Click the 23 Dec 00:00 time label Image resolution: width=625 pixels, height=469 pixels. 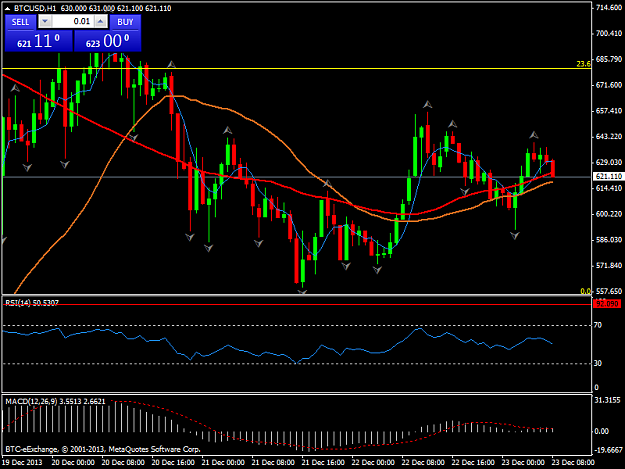pos(523,462)
